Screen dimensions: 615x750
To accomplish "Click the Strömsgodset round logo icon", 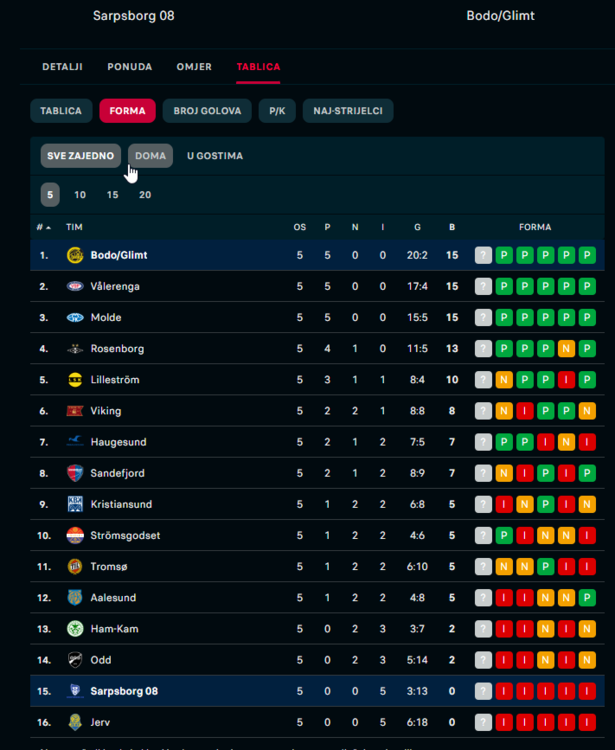I will click(75, 535).
